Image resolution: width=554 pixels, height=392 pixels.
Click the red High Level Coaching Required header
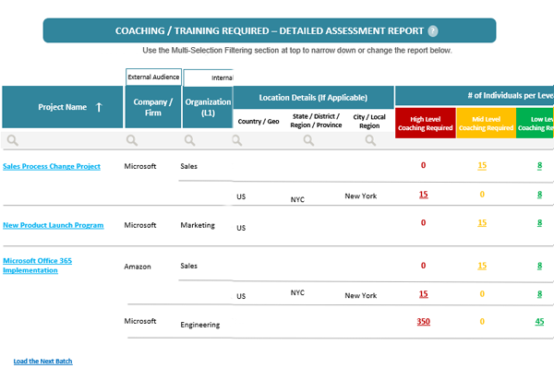[426, 124]
